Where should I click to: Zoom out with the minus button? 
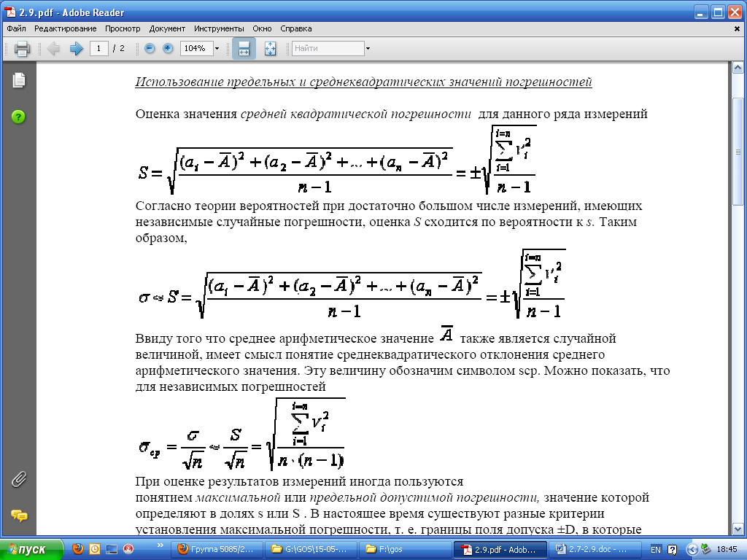tap(150, 48)
